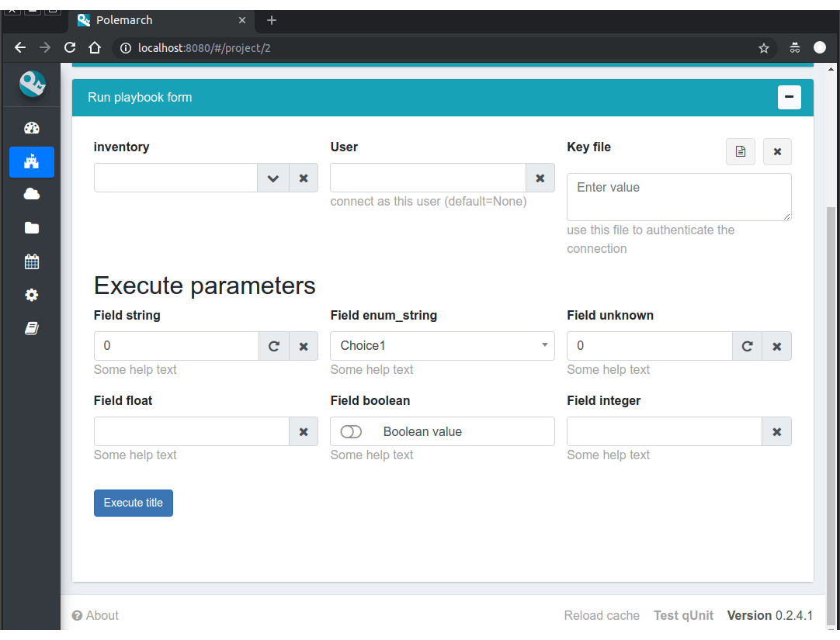Close the Polemarch browser tab
Screen dimensions: 840x640
pos(242,20)
